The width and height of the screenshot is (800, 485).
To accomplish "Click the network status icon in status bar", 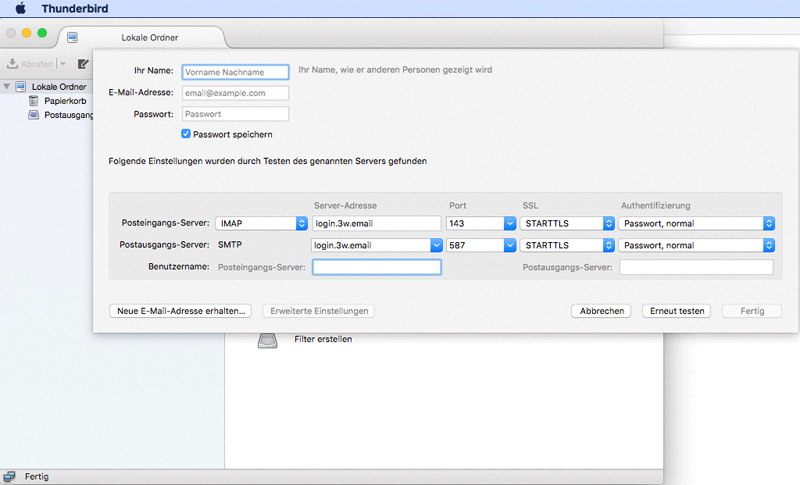I will click(10, 477).
